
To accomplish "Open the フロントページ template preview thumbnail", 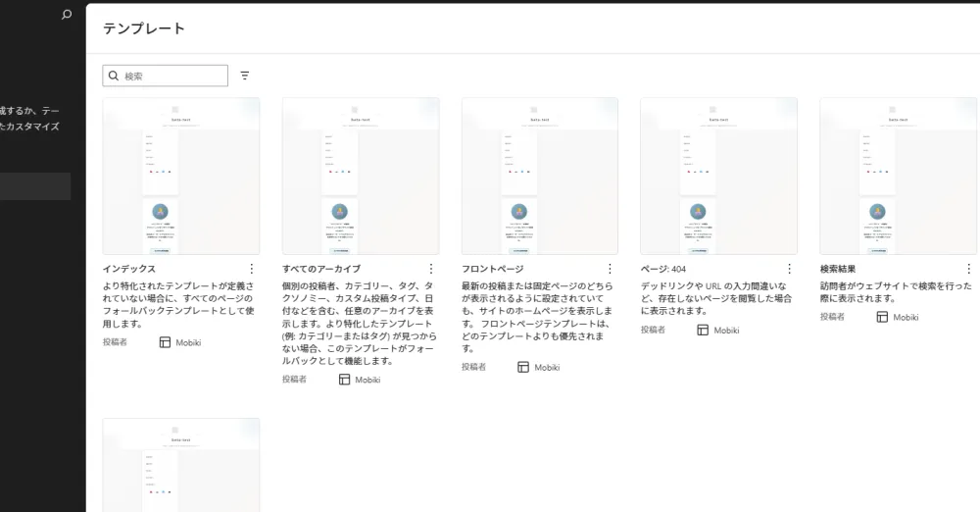I will pyautogui.click(x=540, y=176).
